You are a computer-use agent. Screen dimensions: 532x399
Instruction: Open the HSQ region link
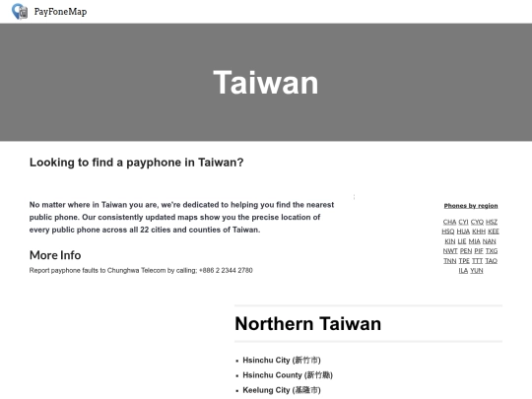click(448, 232)
